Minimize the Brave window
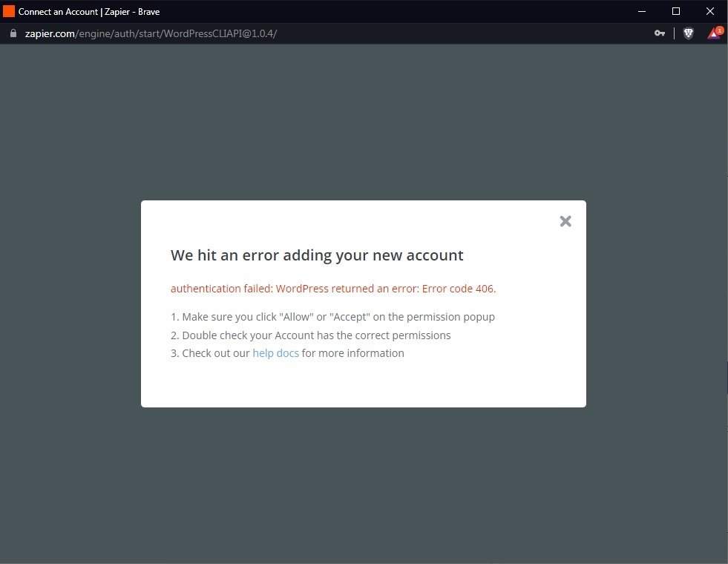Image resolution: width=728 pixels, height=564 pixels. pyautogui.click(x=642, y=11)
